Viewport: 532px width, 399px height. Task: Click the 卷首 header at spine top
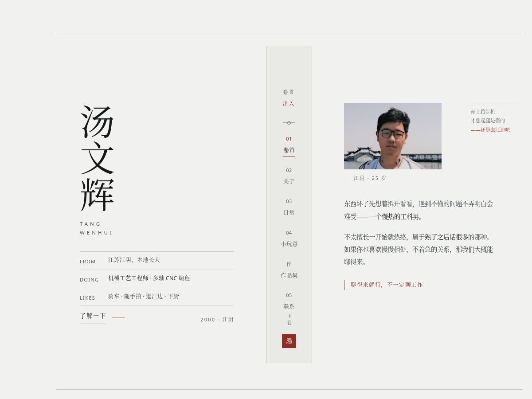tap(289, 92)
